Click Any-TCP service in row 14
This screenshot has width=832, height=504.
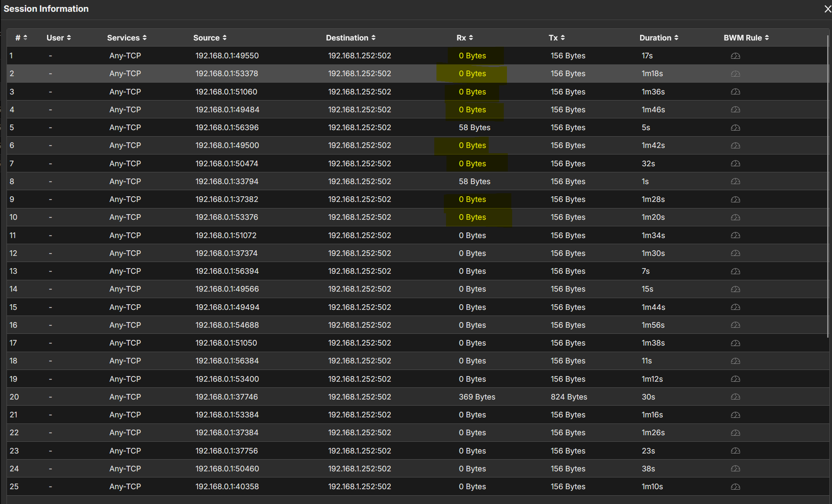(x=125, y=289)
